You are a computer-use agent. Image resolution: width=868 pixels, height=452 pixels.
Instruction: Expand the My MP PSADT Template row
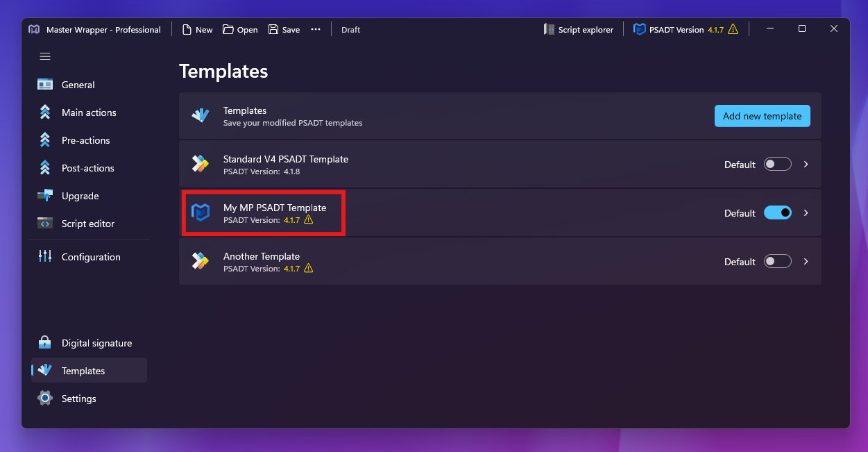click(x=806, y=212)
